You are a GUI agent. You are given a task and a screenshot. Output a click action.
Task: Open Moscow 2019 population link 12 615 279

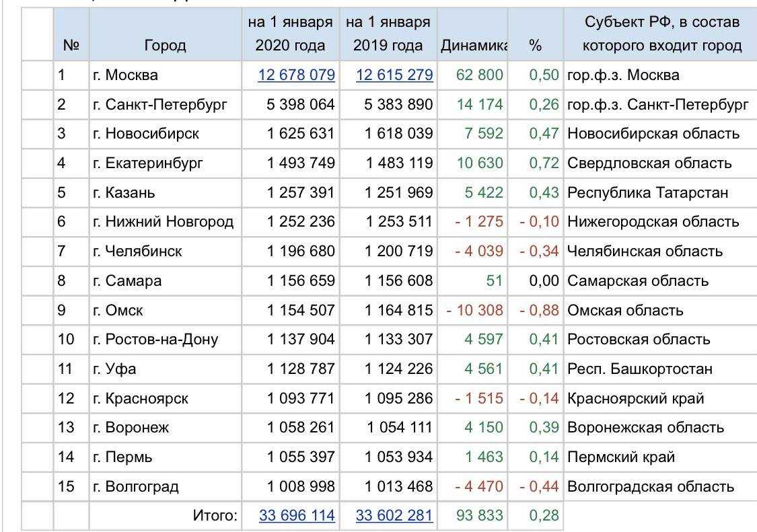tap(394, 75)
